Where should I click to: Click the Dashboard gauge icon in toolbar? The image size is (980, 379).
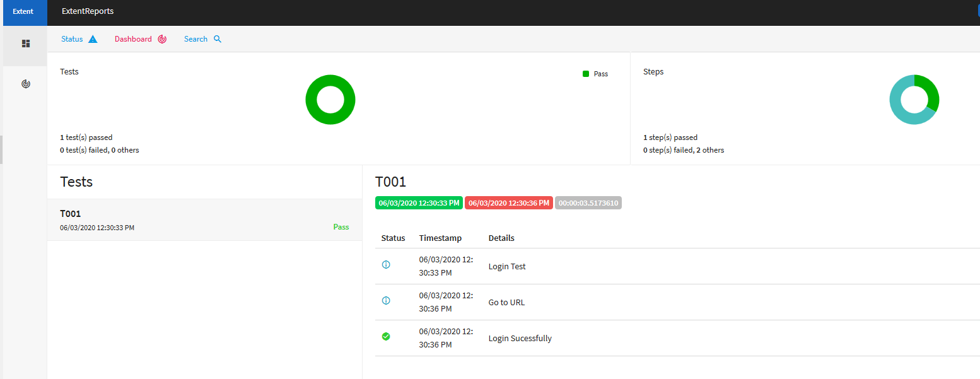(162, 39)
